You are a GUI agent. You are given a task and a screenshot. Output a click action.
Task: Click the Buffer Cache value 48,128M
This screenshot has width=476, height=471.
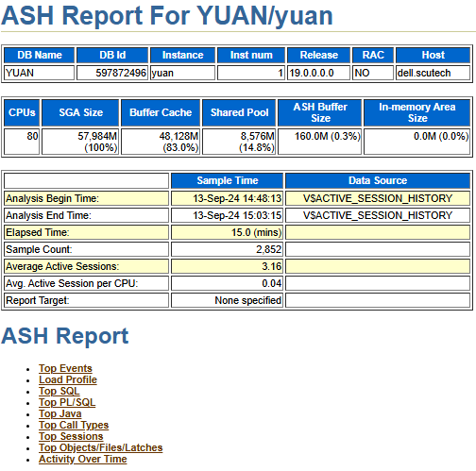tap(178, 136)
